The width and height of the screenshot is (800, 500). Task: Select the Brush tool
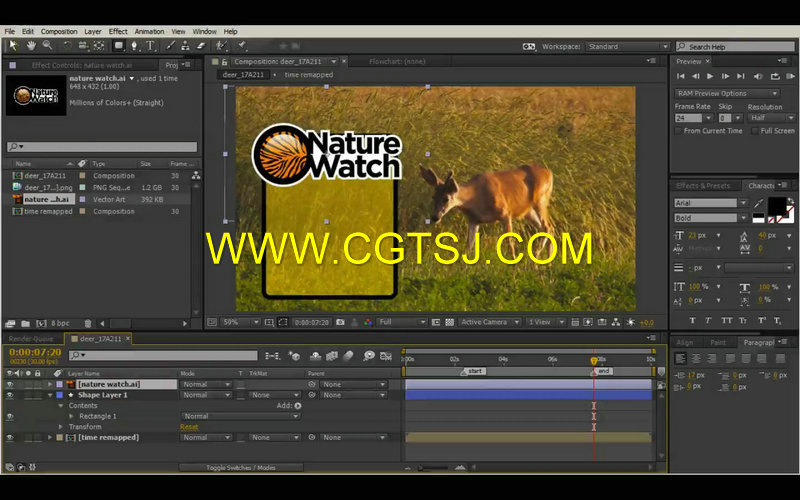click(x=170, y=46)
